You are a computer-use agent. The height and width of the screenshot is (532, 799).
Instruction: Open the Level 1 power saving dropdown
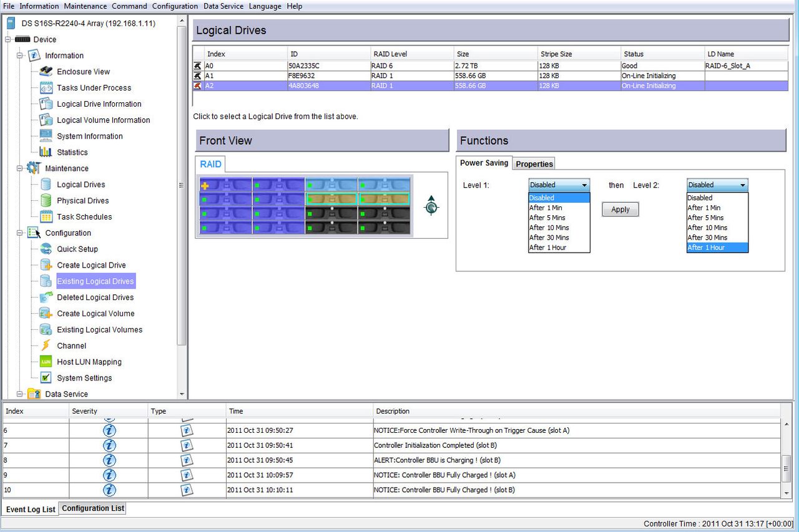(559, 185)
